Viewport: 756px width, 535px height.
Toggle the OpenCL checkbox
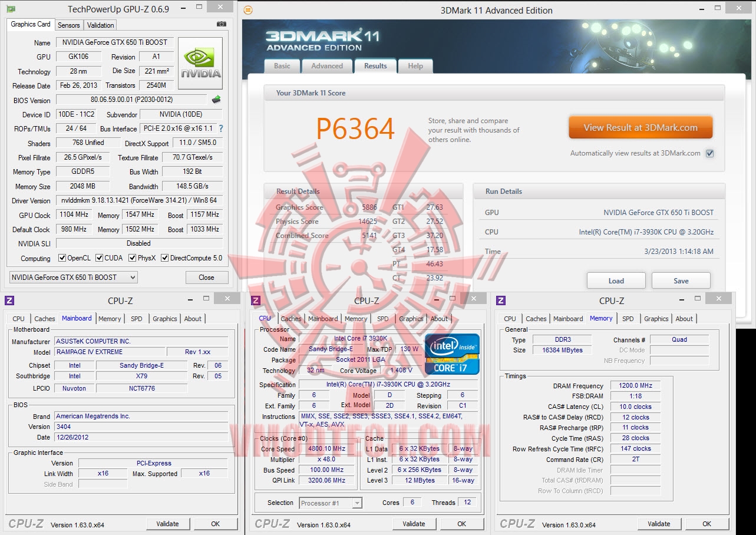(x=62, y=258)
